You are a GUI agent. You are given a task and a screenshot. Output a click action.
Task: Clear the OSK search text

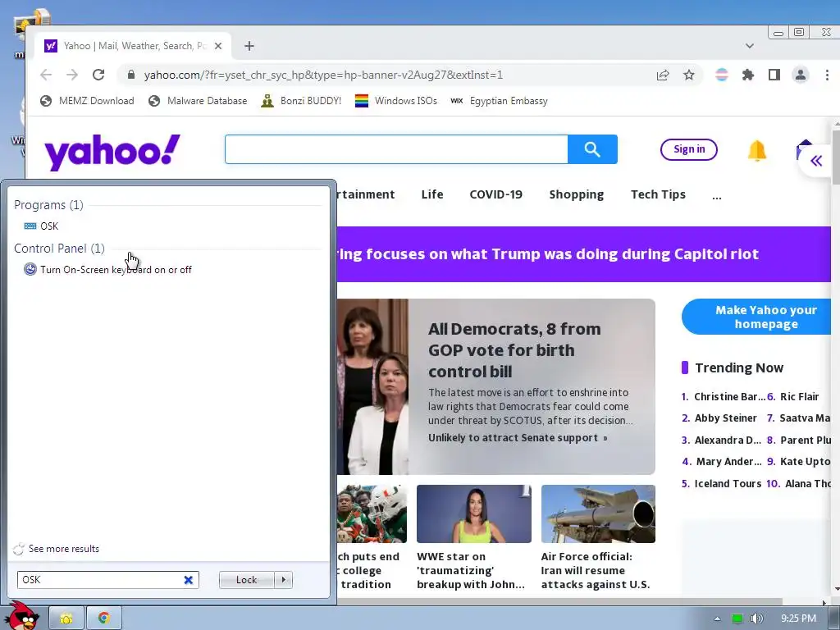[x=189, y=580]
